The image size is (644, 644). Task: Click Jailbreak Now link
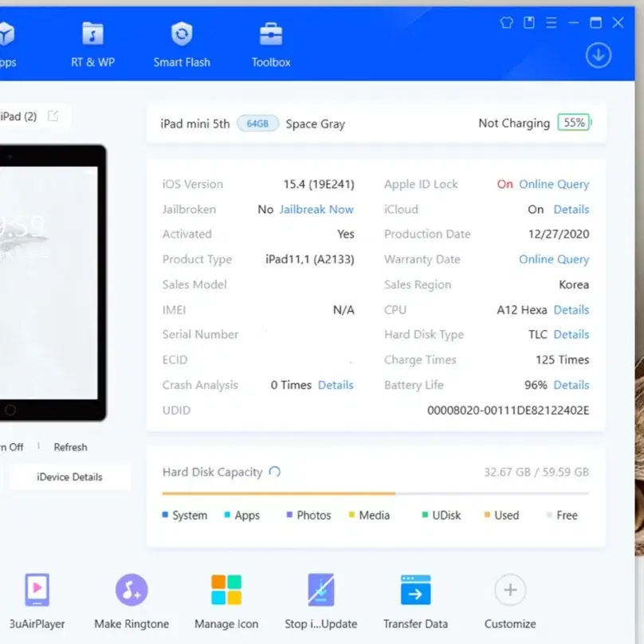pyautogui.click(x=316, y=210)
